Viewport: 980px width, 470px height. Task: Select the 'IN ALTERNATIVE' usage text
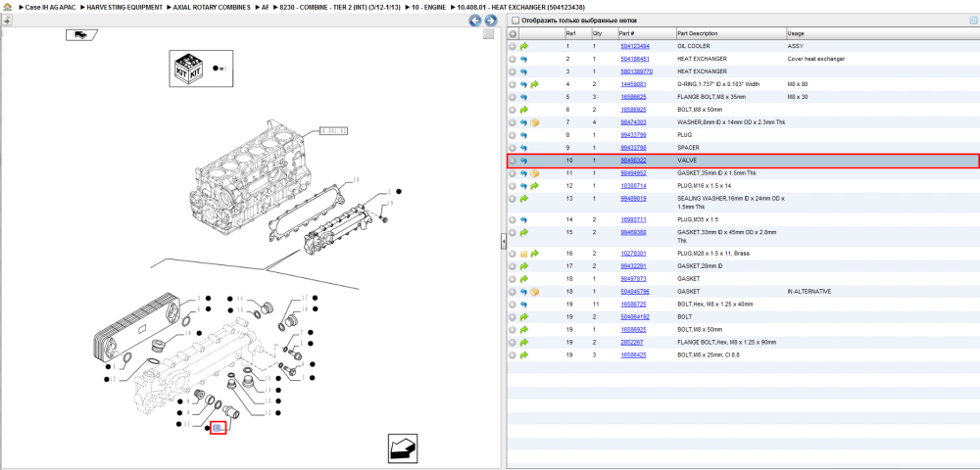coord(809,292)
